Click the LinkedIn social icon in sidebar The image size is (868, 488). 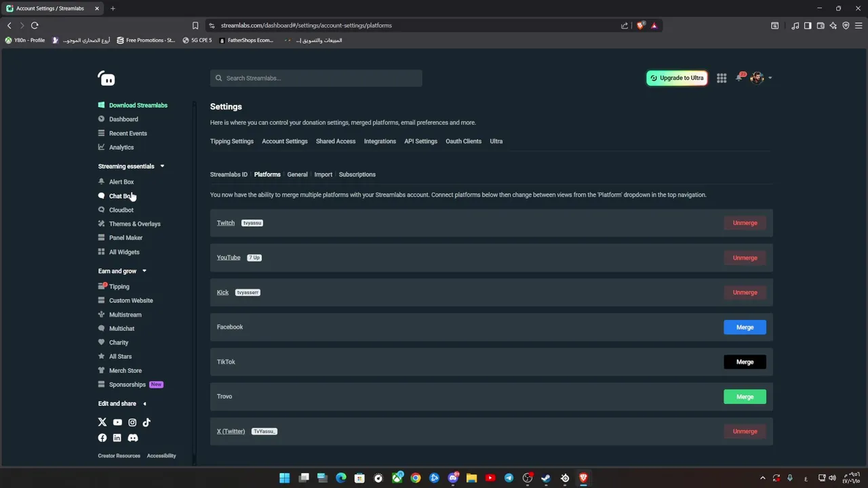click(x=117, y=438)
